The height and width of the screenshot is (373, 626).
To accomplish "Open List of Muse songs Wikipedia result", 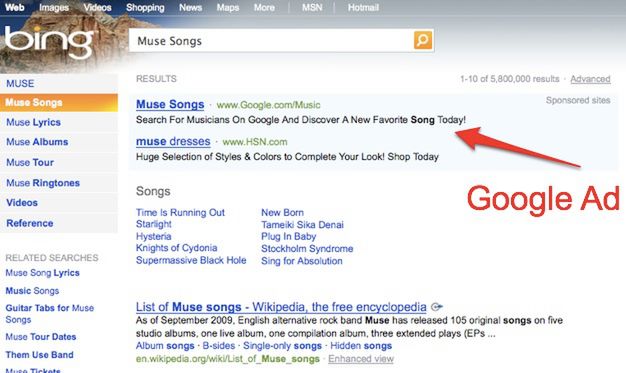I will point(281,307).
